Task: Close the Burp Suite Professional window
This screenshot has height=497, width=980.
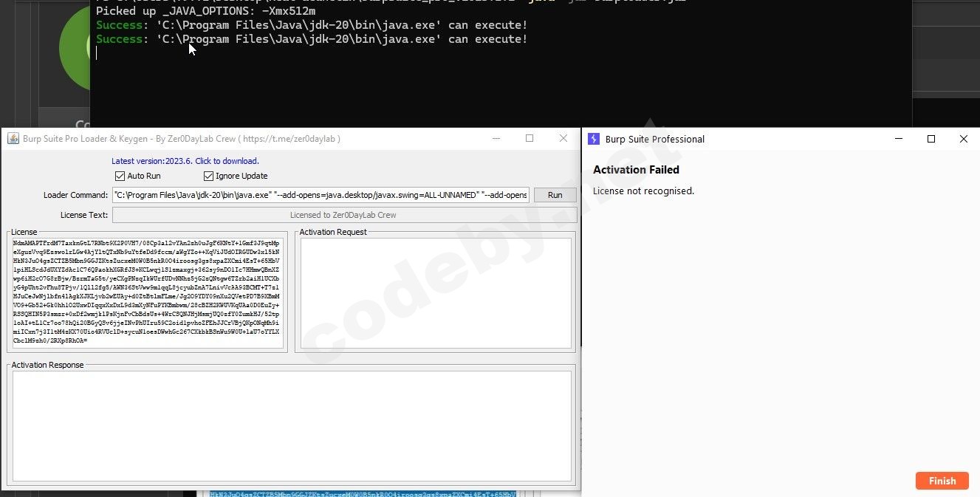Action: point(964,139)
